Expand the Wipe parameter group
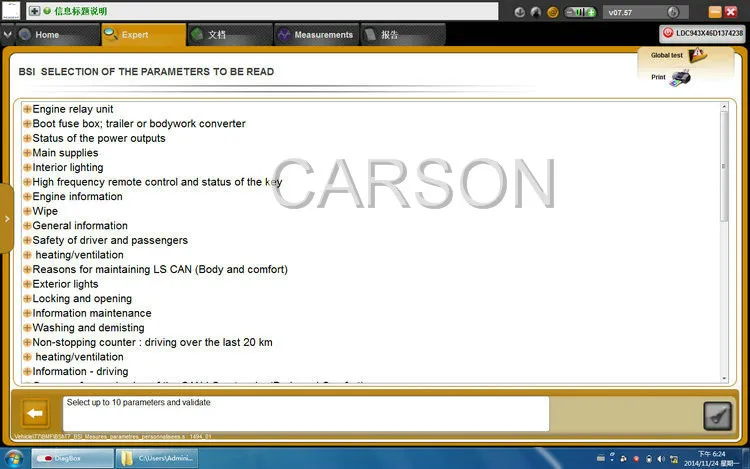 27,211
